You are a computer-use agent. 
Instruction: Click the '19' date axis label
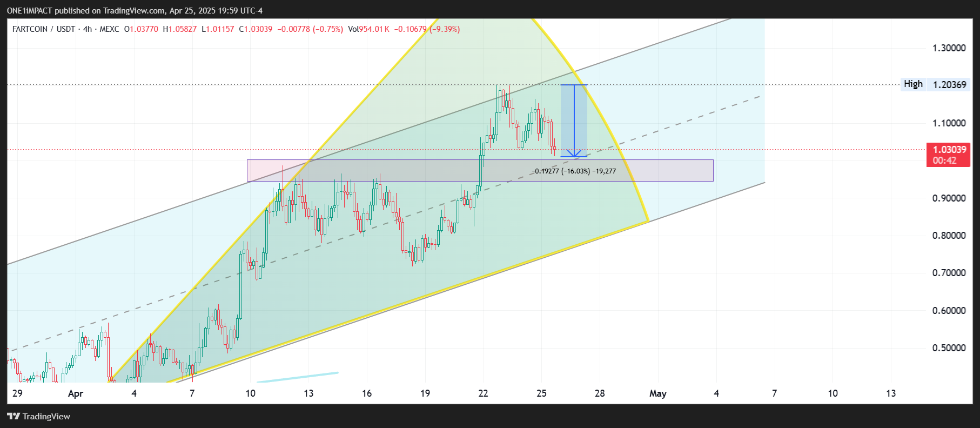click(x=425, y=393)
